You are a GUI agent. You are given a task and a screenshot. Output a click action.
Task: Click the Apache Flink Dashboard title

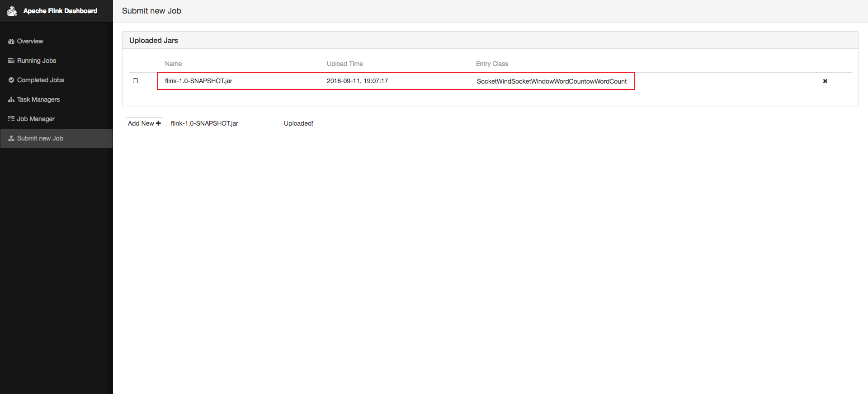click(x=60, y=11)
